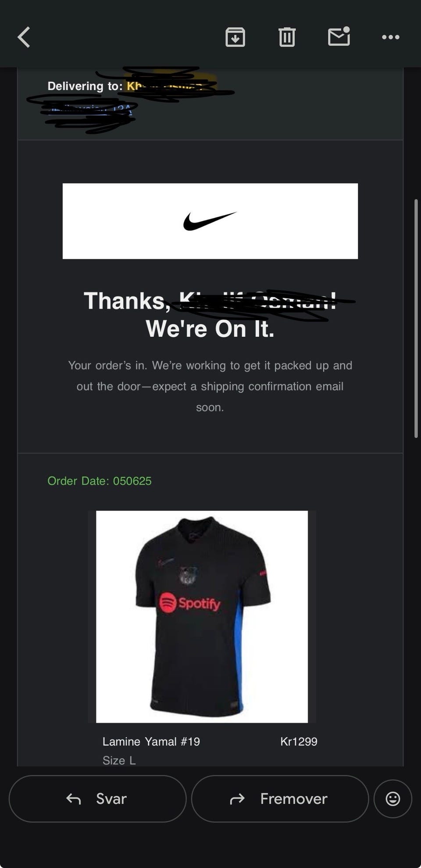Open the three-dot more options menu
This screenshot has height=868, width=421.
(x=390, y=37)
